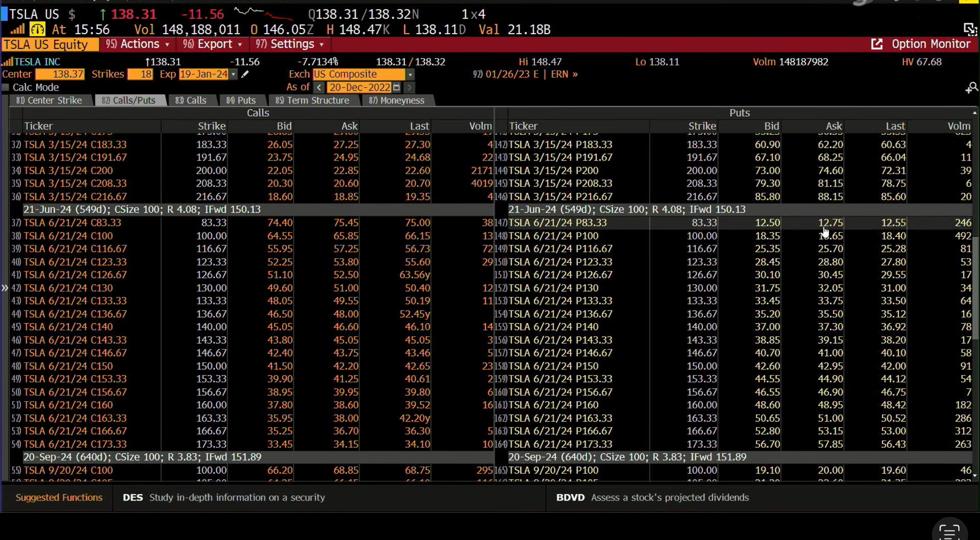
Task: Step to next As of date with right arrow
Action: (x=409, y=87)
